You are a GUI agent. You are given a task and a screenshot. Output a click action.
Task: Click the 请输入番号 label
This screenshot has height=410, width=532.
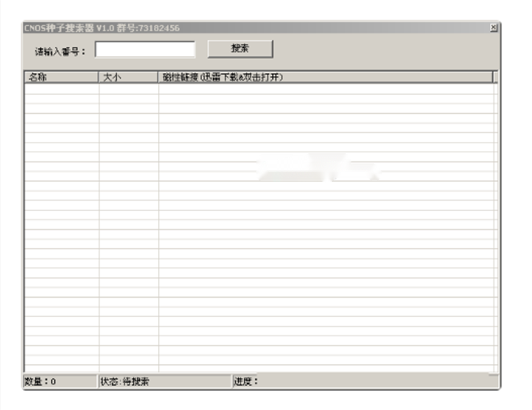[x=60, y=52]
